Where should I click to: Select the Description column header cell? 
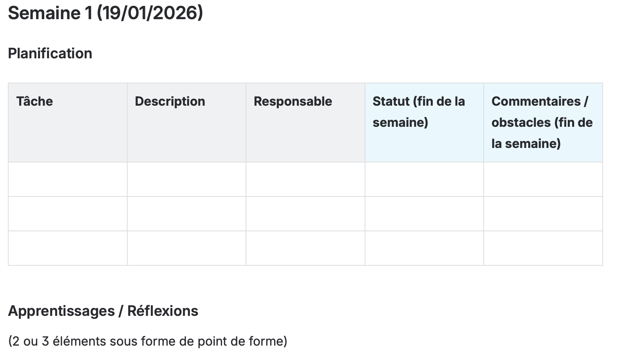tap(186, 123)
